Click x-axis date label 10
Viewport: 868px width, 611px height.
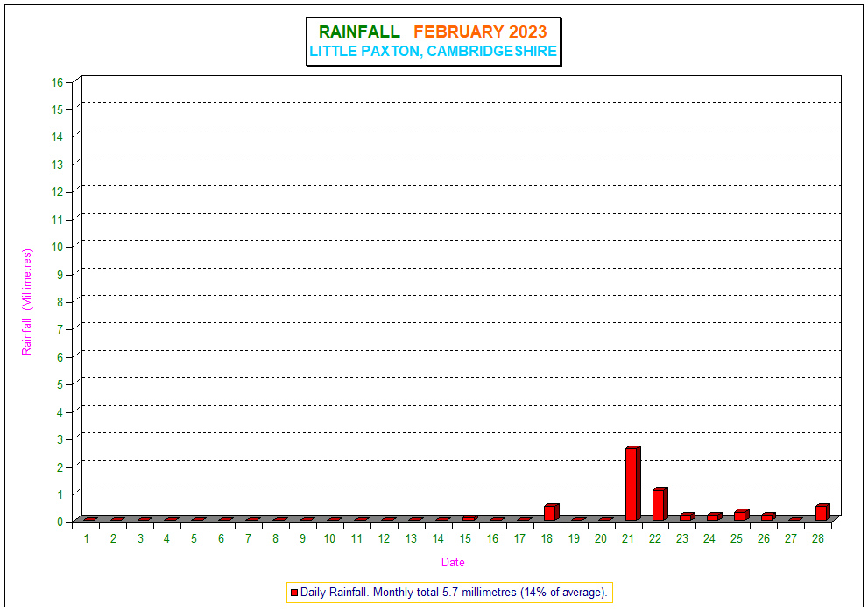[329, 539]
